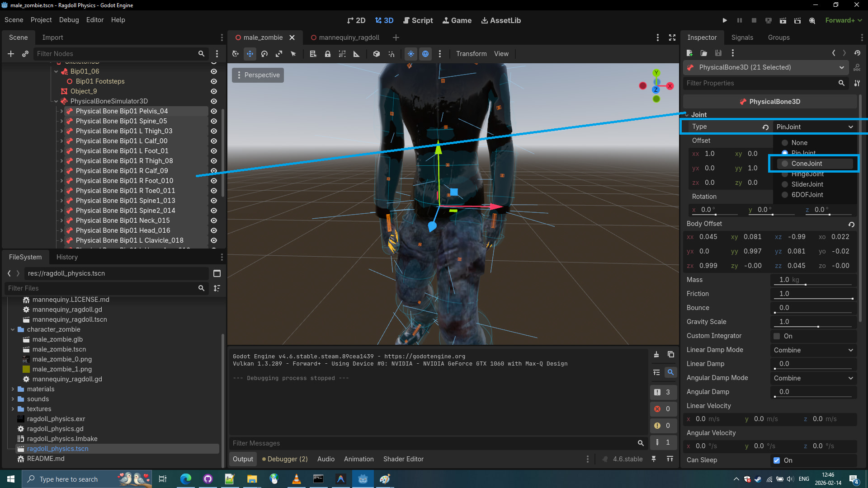
Task: Run the project with play button
Action: (725, 20)
